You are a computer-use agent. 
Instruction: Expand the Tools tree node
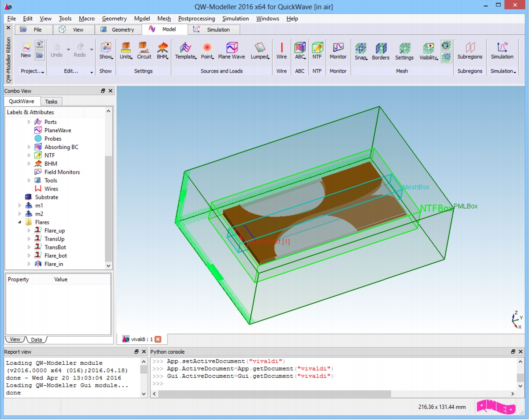(29, 180)
